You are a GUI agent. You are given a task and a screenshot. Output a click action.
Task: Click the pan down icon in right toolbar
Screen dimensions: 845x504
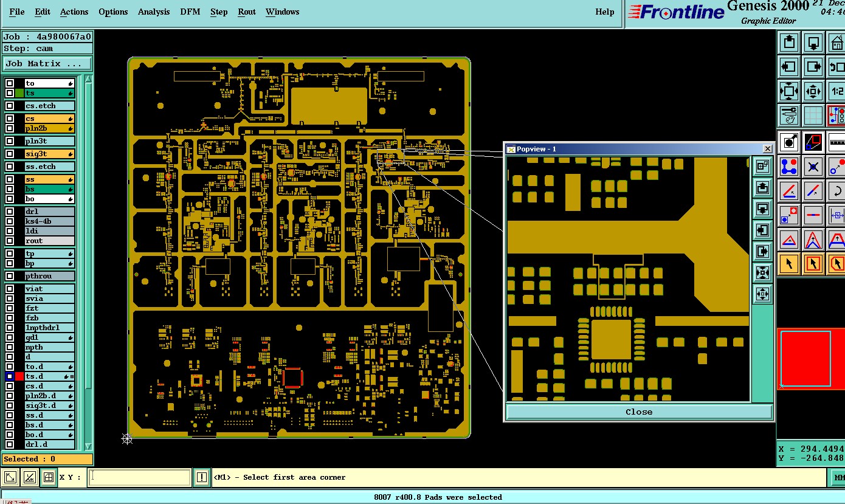pos(813,43)
